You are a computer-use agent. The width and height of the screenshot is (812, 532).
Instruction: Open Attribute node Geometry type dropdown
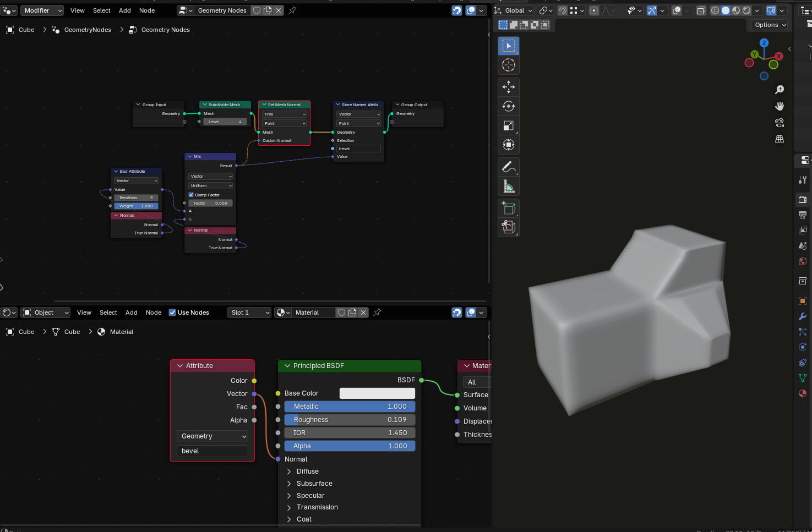(x=212, y=436)
